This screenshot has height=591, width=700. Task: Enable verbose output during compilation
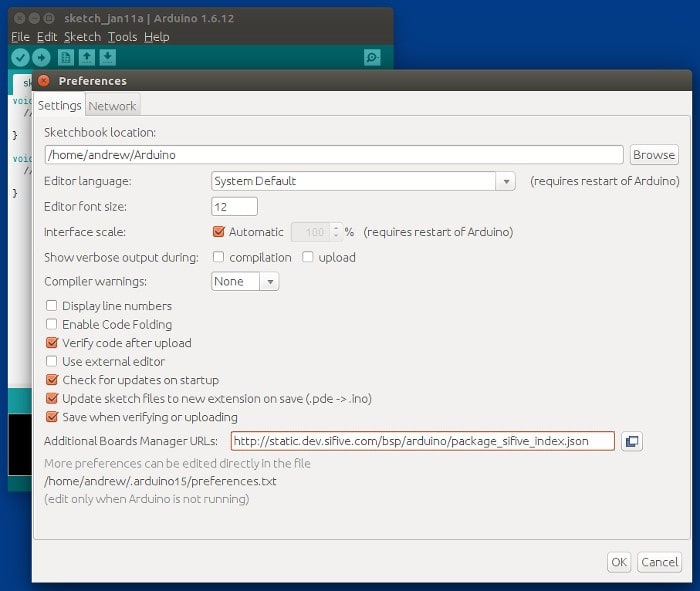(x=218, y=257)
